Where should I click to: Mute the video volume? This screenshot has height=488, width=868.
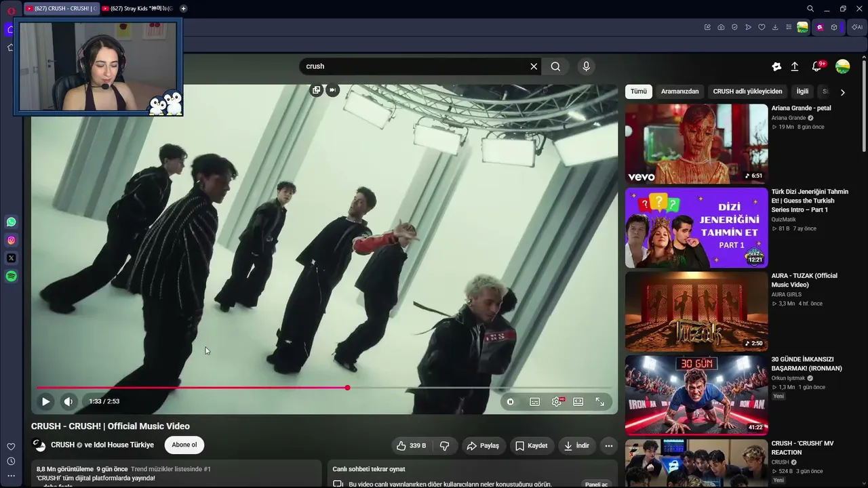(68, 401)
